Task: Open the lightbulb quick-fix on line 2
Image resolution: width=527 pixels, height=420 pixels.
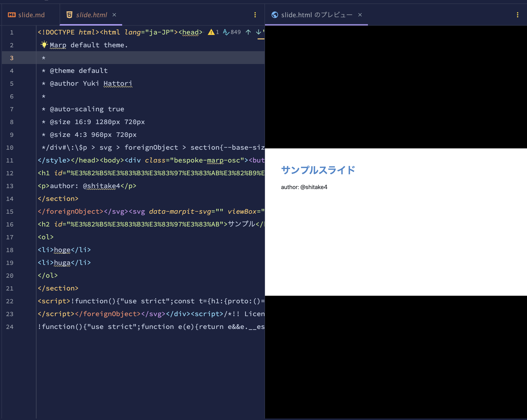Action: [44, 45]
